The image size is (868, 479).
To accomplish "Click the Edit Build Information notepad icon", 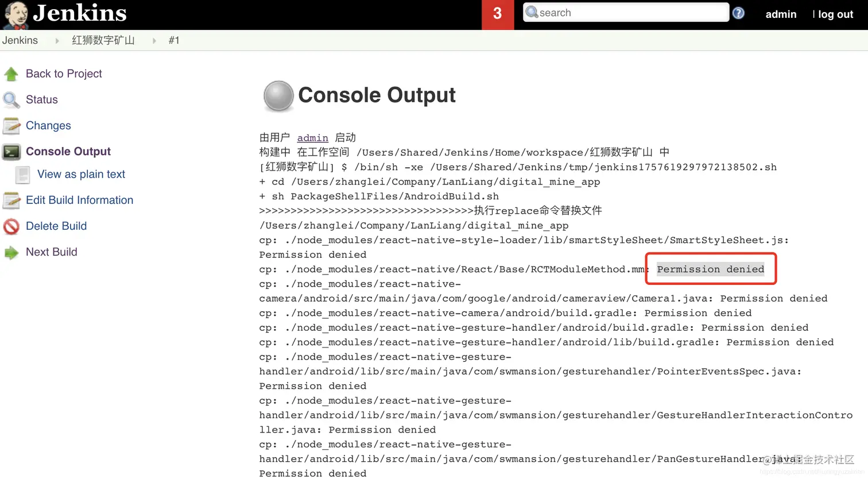I will (11, 200).
